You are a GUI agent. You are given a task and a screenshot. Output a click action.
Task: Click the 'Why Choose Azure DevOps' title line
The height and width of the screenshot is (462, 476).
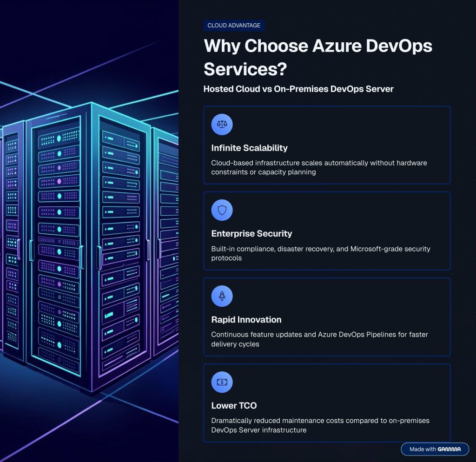(x=318, y=46)
